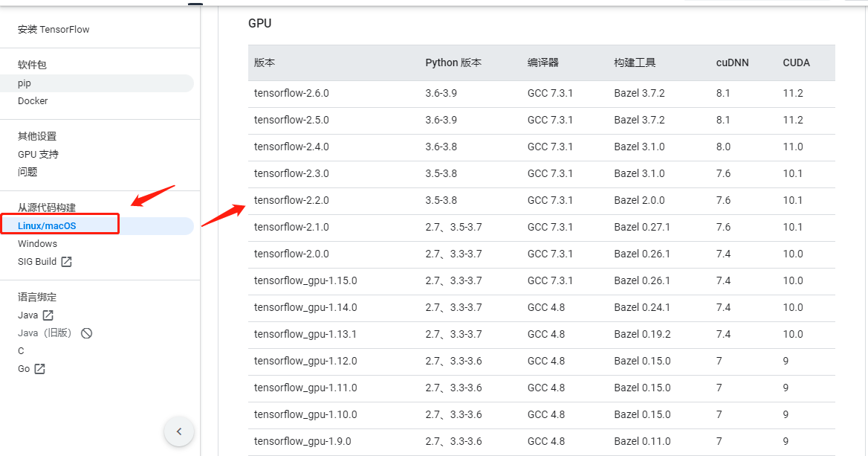
Task: Click the tensorflow-2.4.0 cell
Action: [291, 147]
